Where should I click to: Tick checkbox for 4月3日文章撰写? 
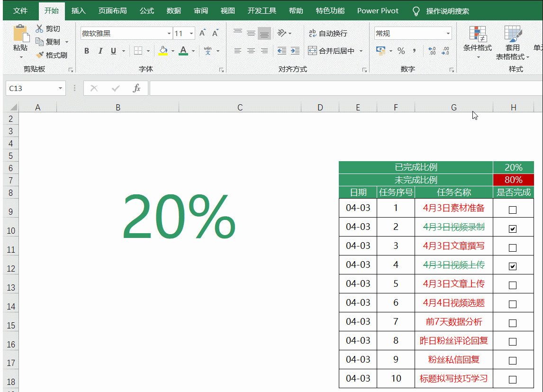513,247
